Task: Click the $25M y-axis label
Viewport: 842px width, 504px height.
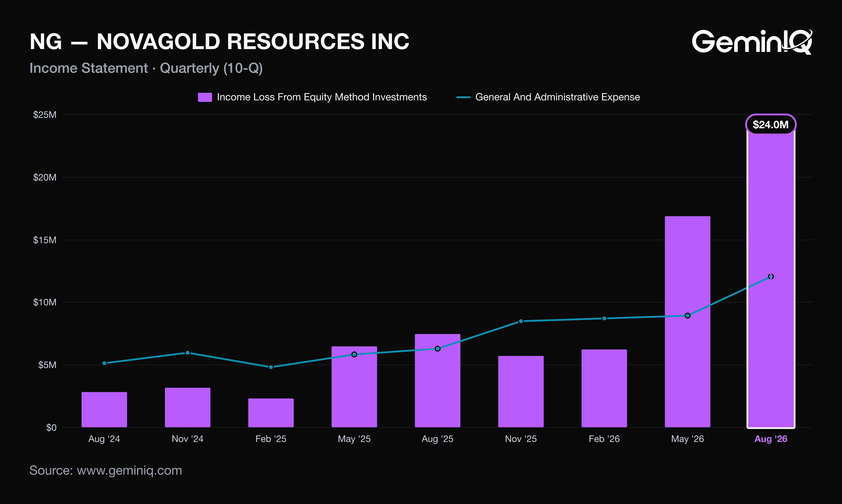Action: [x=45, y=115]
